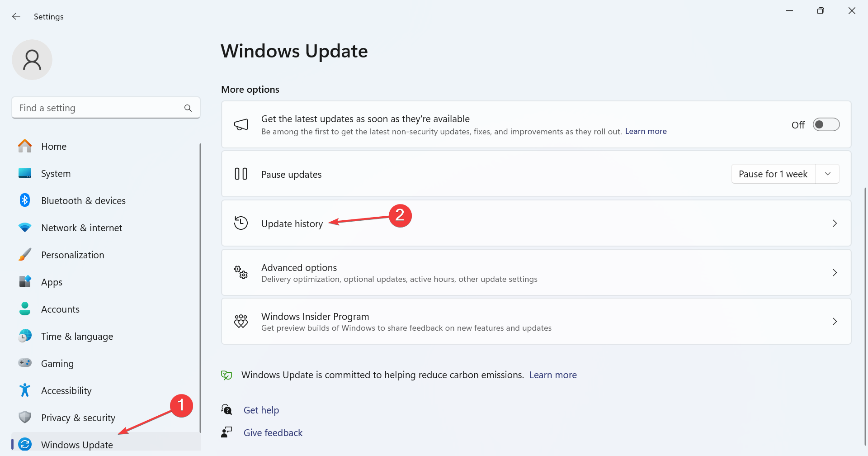Image resolution: width=868 pixels, height=456 pixels.
Task: Select Apps in the sidebar
Action: tap(106, 282)
